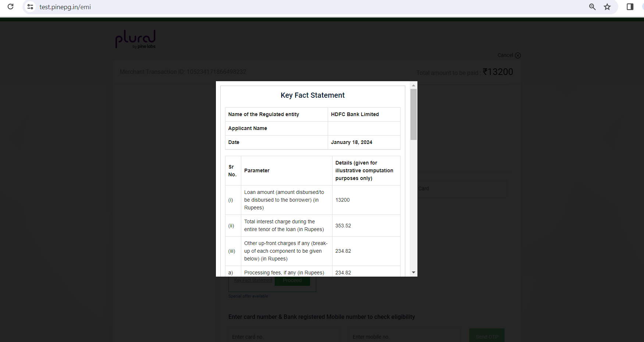This screenshot has width=644, height=342.
Task: Click the January 18, 2024 date cell
Action: [351, 142]
